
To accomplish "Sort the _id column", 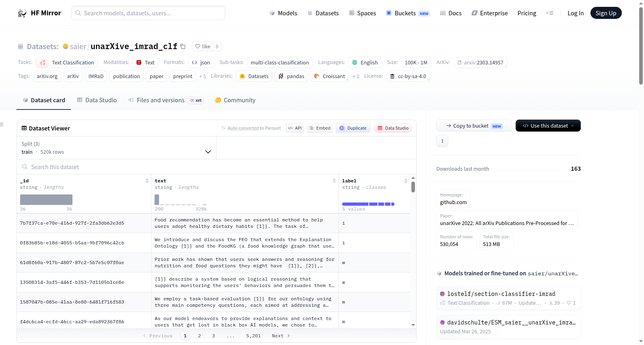I will 147,181.
